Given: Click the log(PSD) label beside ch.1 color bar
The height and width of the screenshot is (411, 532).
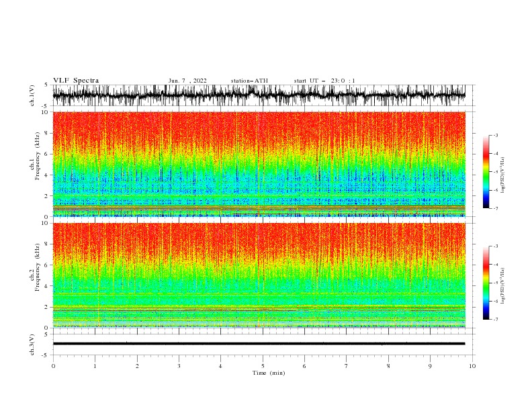Looking at the screenshot, I should tap(502, 175).
